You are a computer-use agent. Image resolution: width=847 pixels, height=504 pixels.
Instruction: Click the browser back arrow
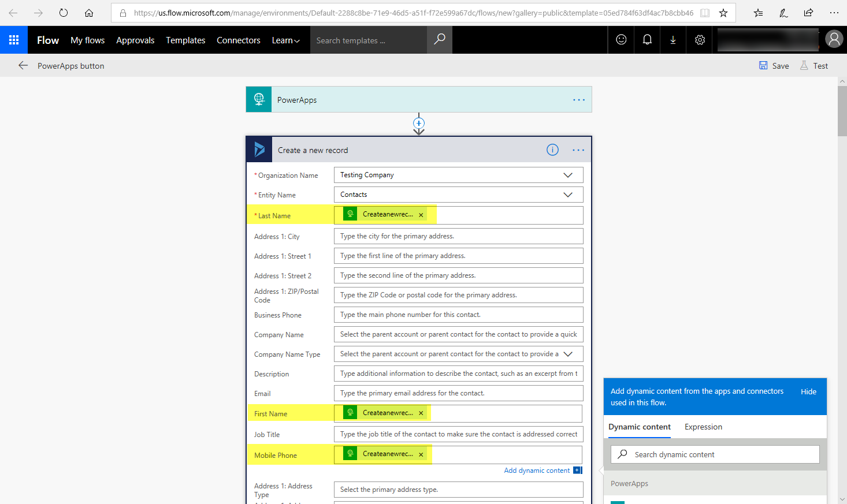tap(13, 13)
